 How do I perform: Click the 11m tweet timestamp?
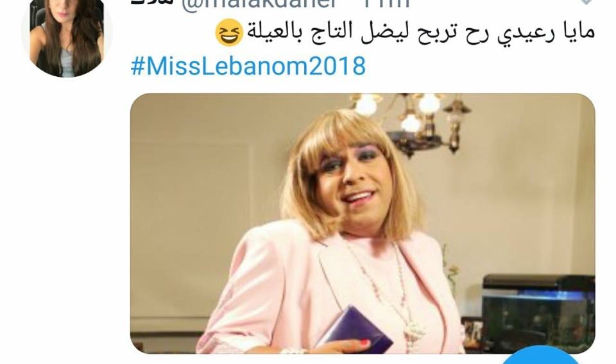(x=386, y=3)
